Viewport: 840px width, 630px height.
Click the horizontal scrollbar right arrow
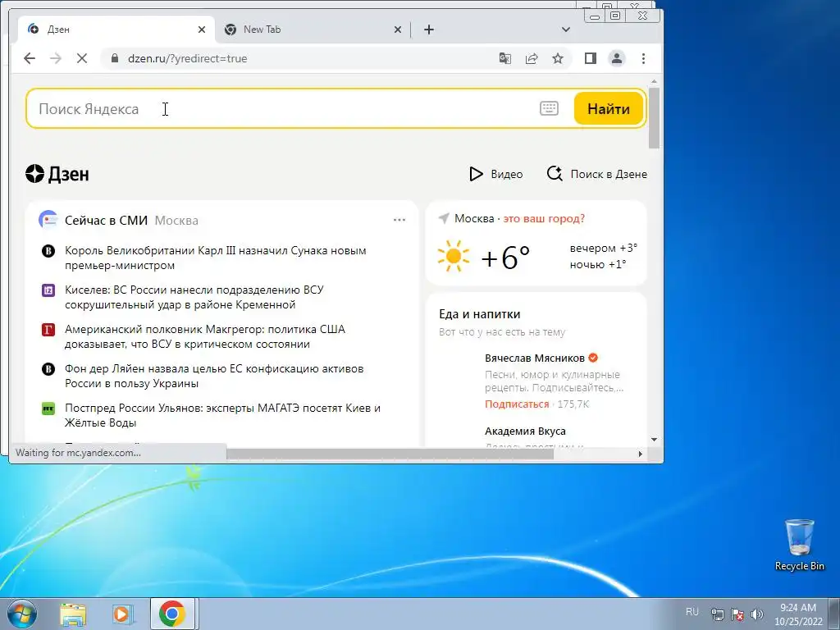tap(640, 454)
